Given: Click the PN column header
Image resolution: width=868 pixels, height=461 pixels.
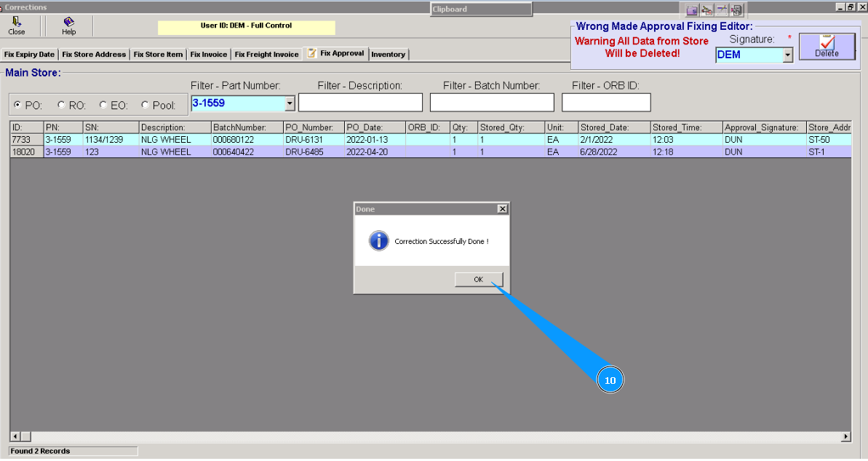Looking at the screenshot, I should point(63,127).
